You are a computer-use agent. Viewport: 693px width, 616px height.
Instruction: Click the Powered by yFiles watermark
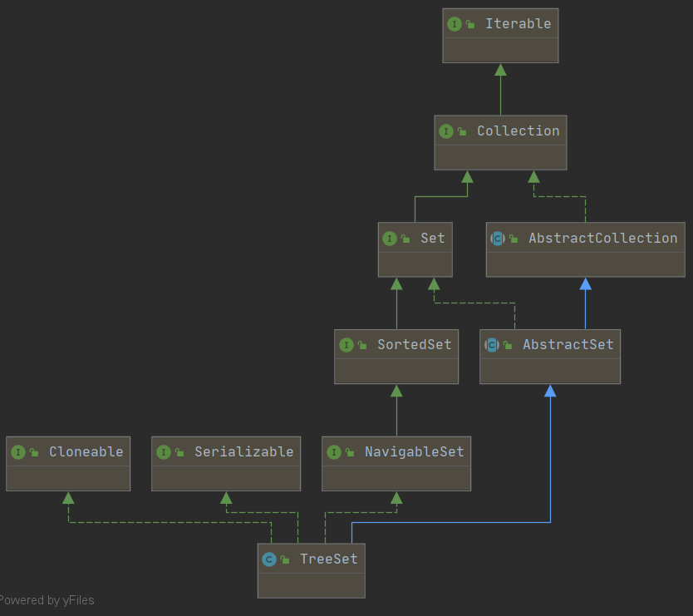[47, 600]
